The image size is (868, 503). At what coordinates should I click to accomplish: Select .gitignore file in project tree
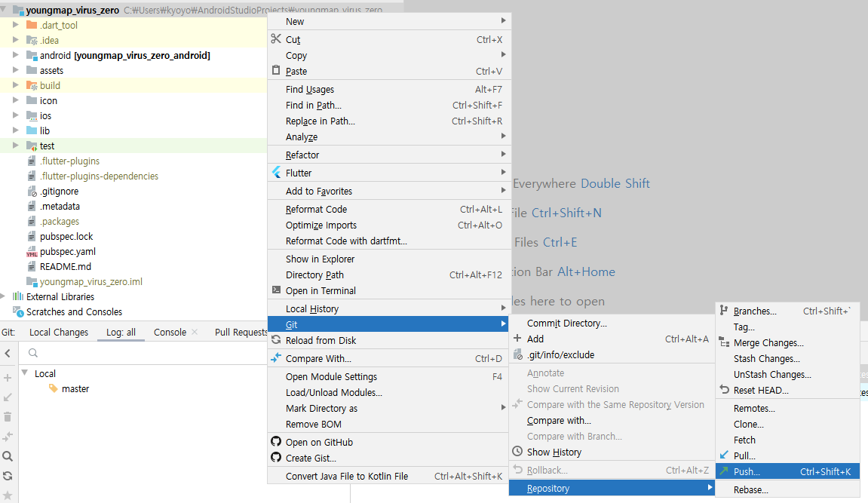[59, 192]
